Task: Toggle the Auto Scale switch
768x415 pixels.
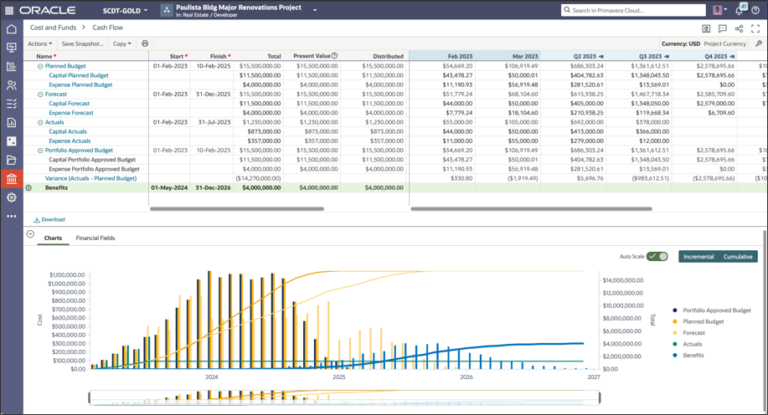Action: click(657, 256)
